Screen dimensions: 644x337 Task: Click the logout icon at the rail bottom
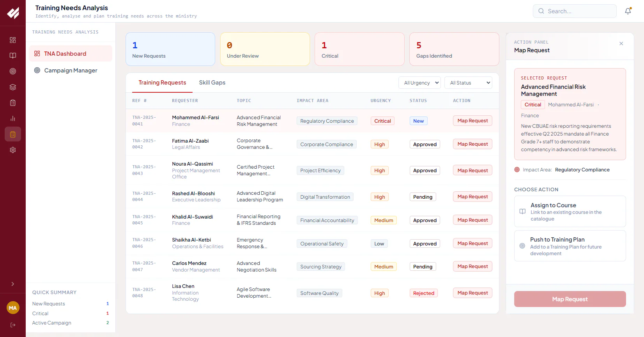pos(13,325)
